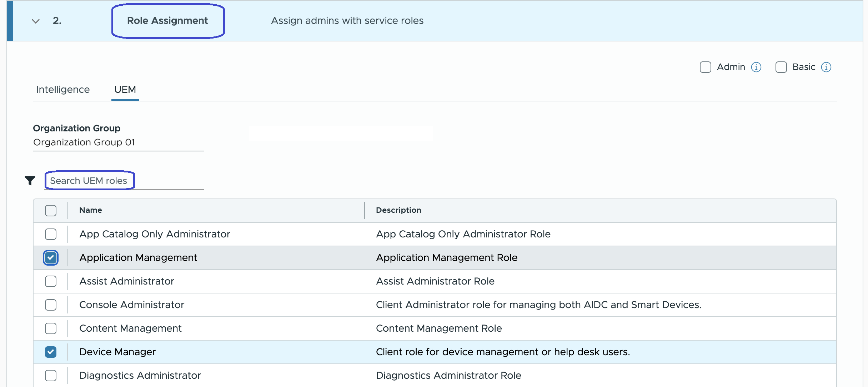Image resolution: width=868 pixels, height=387 pixels.
Task: Click the Role Assignment section title
Action: click(167, 21)
